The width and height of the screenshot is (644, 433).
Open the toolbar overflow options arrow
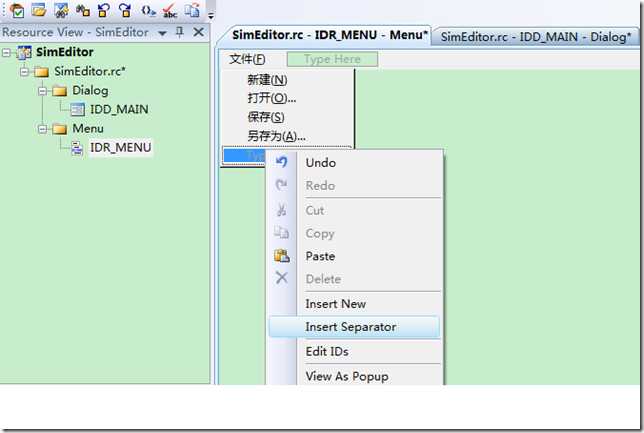click(211, 16)
